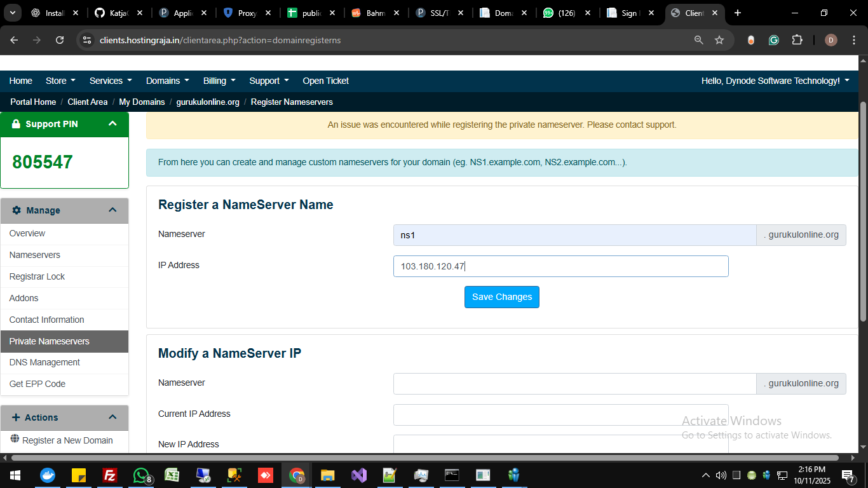Screen dimensions: 868x488
Task: Click the IP Address input field
Action: click(x=560, y=266)
